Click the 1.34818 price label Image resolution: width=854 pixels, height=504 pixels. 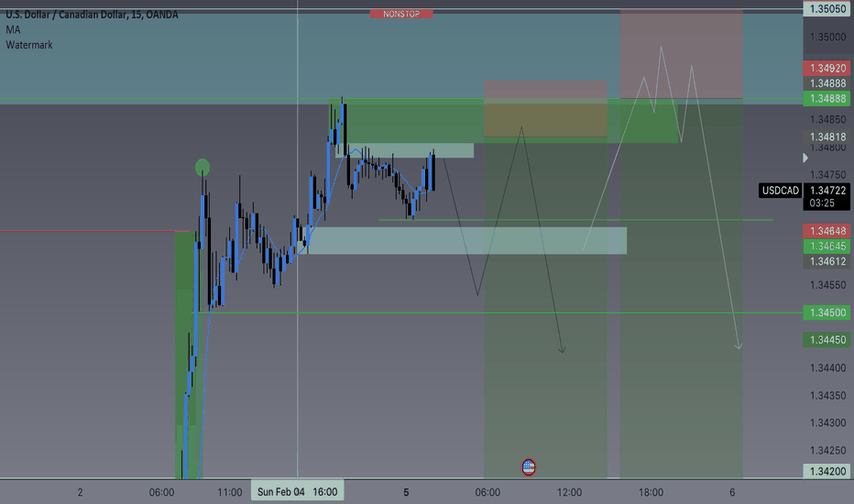coord(827,137)
